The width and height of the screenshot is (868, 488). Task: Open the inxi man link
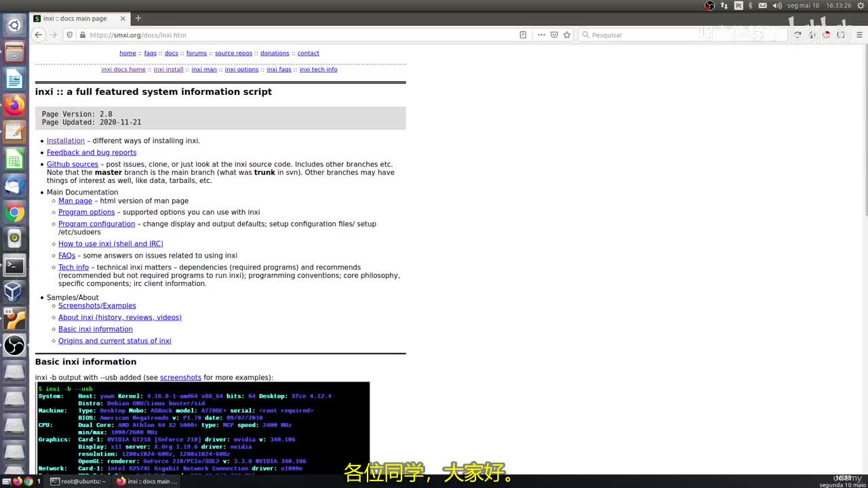tap(204, 69)
